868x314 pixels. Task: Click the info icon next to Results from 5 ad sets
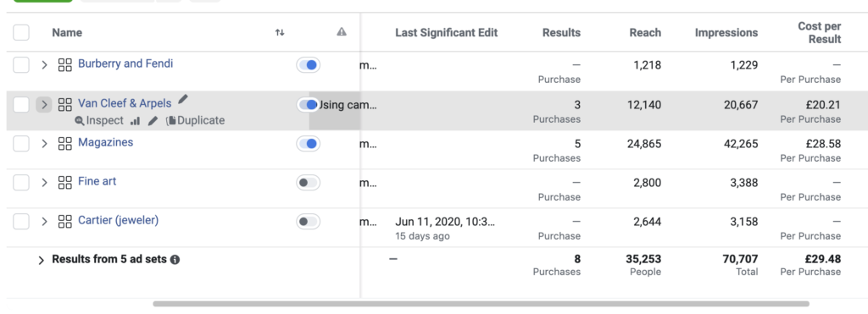click(175, 259)
